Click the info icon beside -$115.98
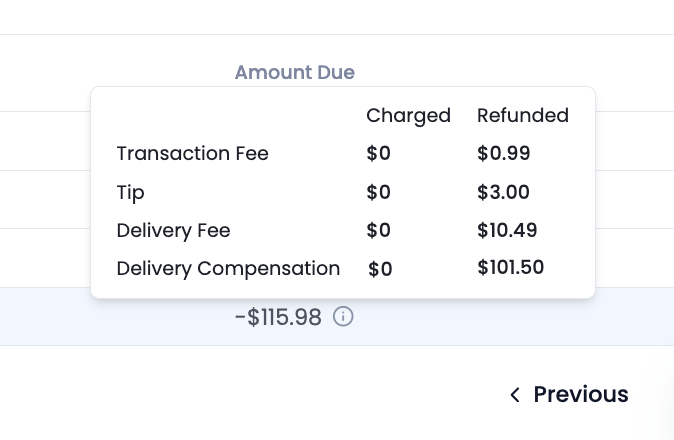 343,317
